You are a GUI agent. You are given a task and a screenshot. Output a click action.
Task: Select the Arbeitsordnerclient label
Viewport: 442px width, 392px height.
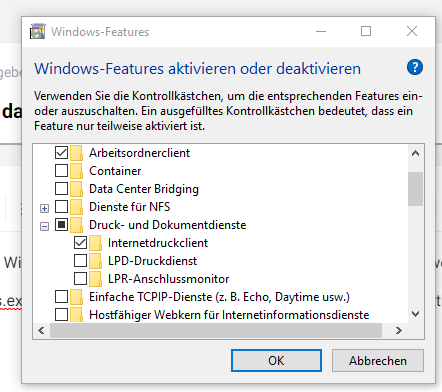coord(139,153)
